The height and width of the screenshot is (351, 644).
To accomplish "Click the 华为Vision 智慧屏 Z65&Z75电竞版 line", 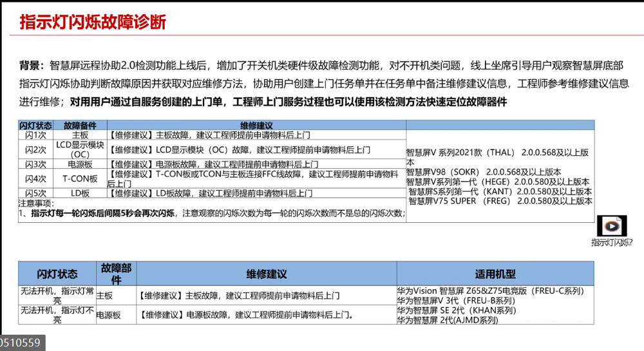I will 490,290.
